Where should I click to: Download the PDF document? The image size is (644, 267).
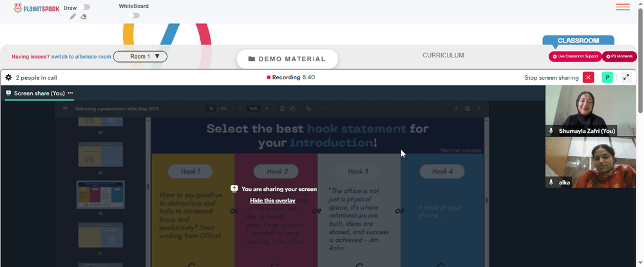pyautogui.click(x=456, y=108)
